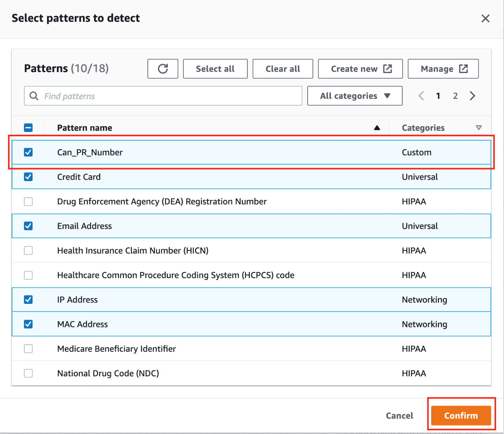The image size is (504, 434).
Task: Select the Credit Card pattern name
Action: [x=79, y=177]
